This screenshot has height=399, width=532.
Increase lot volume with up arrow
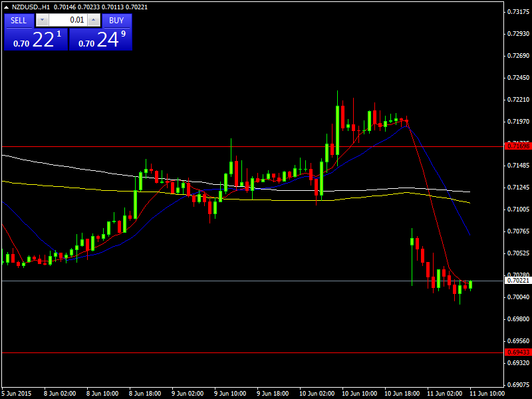coord(94,20)
